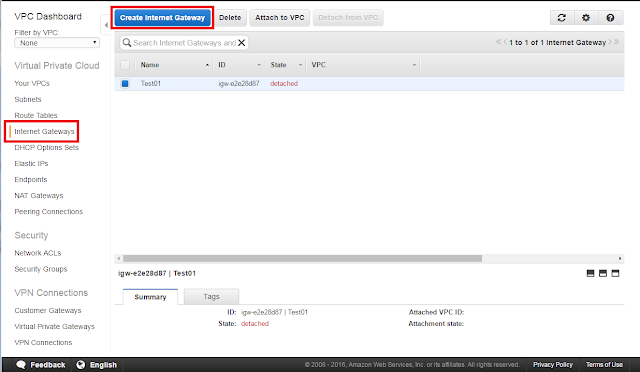
Task: Switch to the Summary tab
Action: (x=150, y=297)
